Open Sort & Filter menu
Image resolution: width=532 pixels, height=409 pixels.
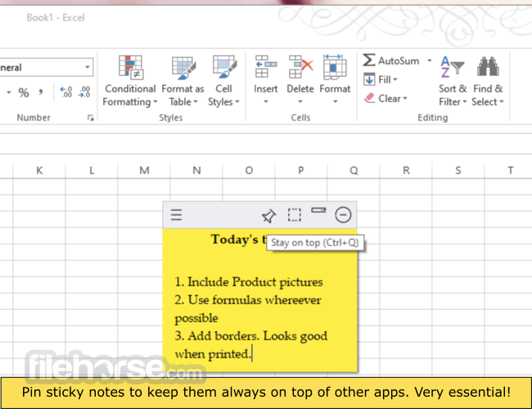[x=453, y=82]
